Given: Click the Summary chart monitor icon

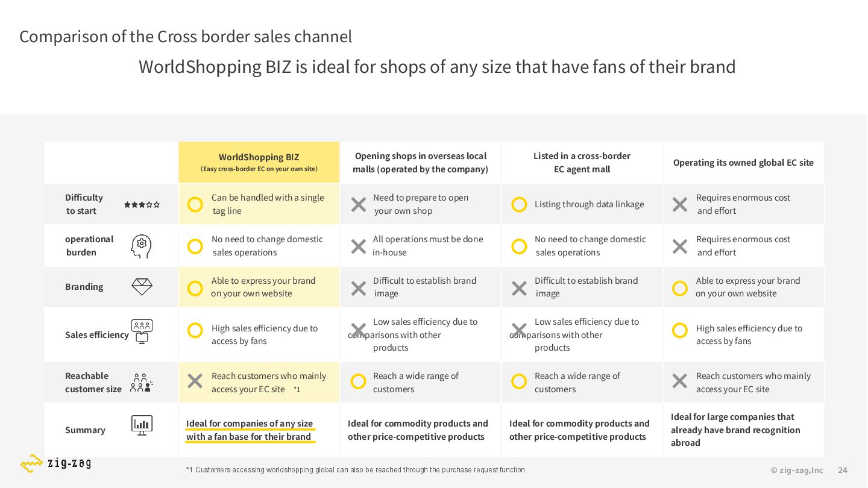Looking at the screenshot, I should coord(142,425).
